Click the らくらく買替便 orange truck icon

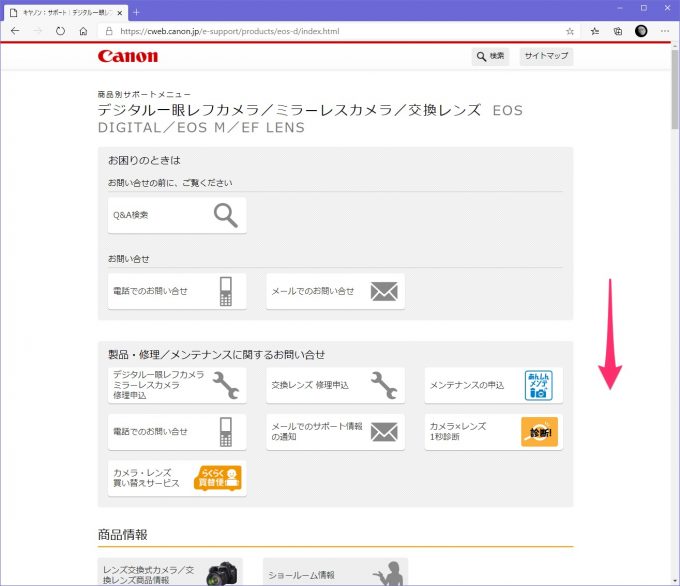click(218, 478)
